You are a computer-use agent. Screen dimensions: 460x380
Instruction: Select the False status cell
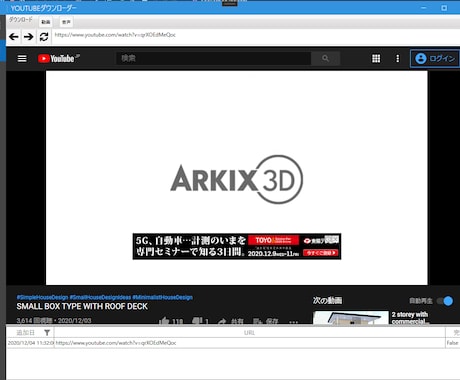click(x=452, y=343)
